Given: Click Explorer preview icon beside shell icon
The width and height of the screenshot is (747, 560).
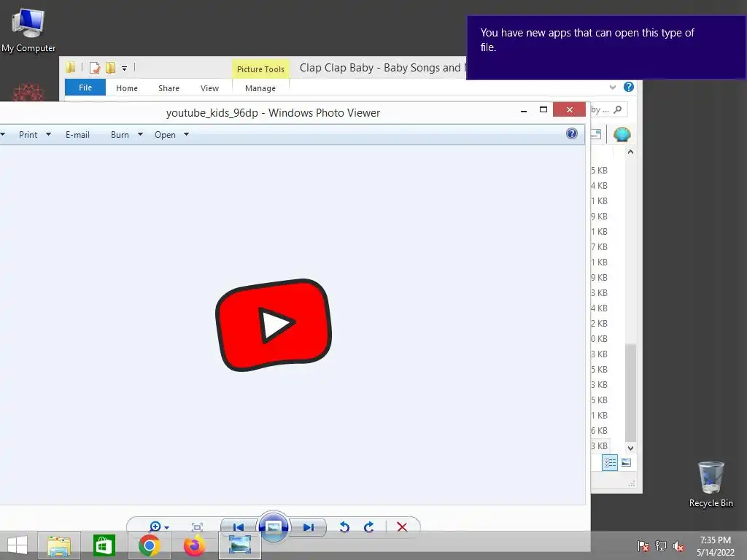Looking at the screenshot, I should 596,135.
